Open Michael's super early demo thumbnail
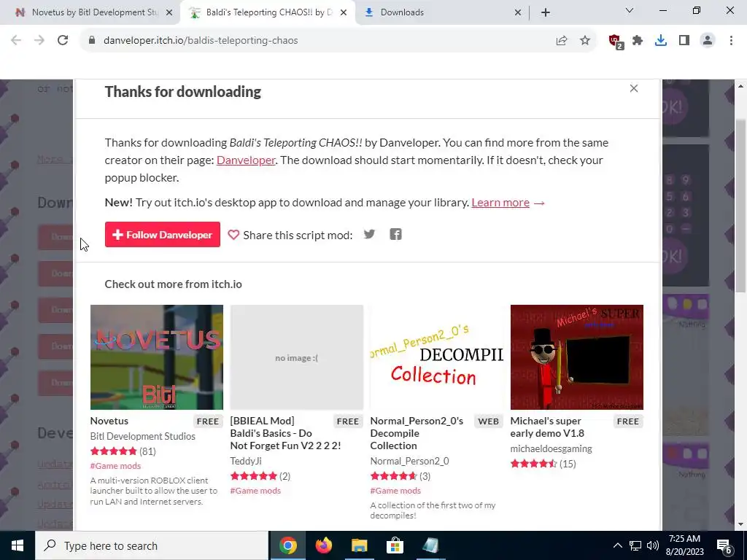747x560 pixels. click(577, 357)
